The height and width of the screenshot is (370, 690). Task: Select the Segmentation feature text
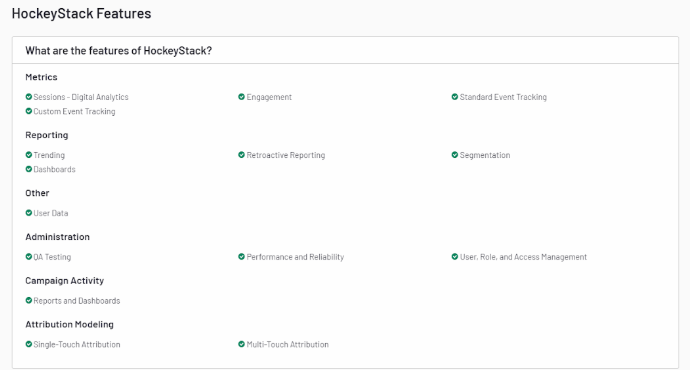coord(485,155)
